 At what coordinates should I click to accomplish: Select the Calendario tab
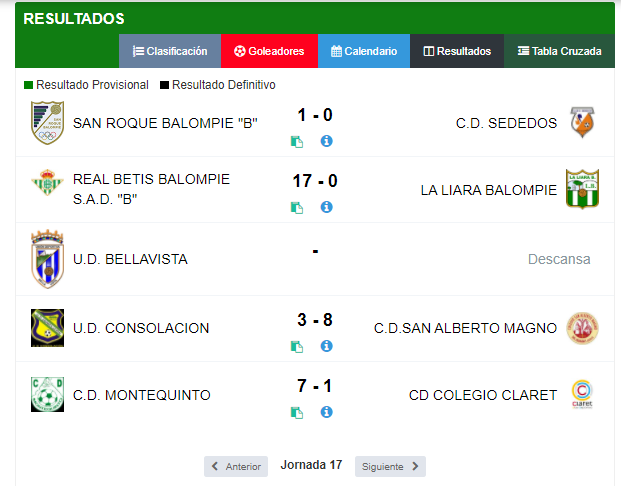tap(364, 51)
